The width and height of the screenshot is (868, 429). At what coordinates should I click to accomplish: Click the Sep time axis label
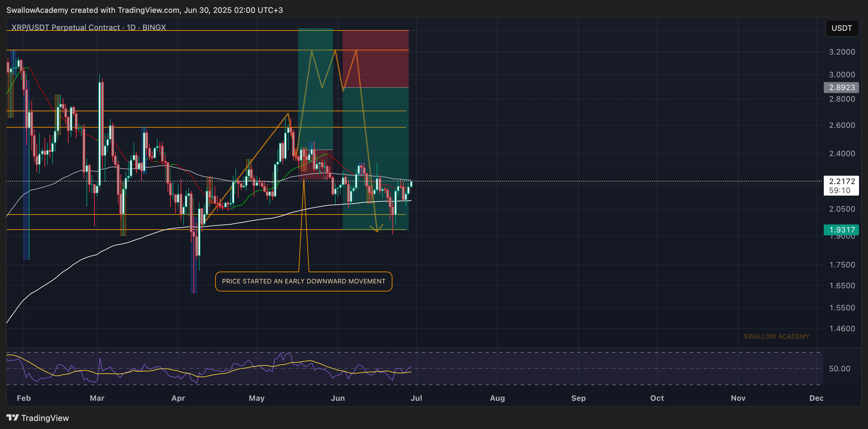[x=578, y=398]
